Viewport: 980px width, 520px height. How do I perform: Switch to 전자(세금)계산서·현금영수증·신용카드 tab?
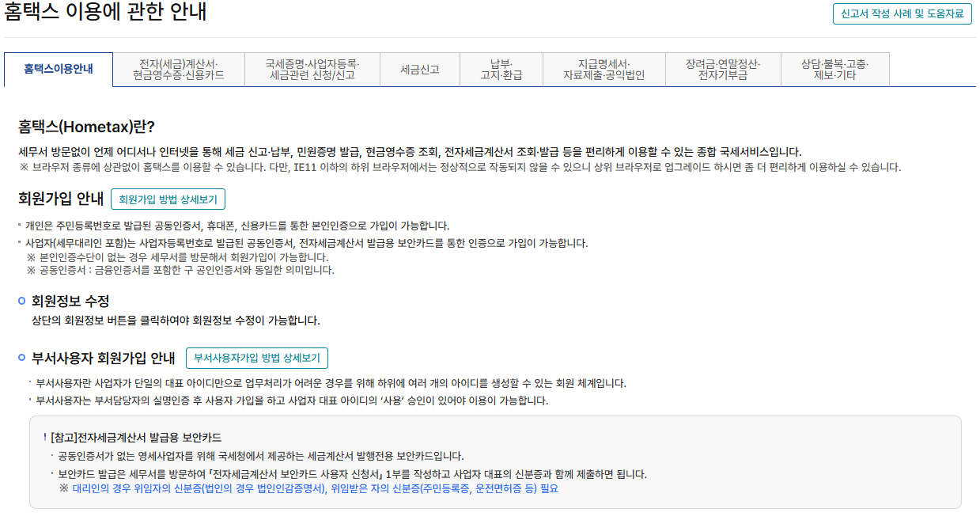179,70
